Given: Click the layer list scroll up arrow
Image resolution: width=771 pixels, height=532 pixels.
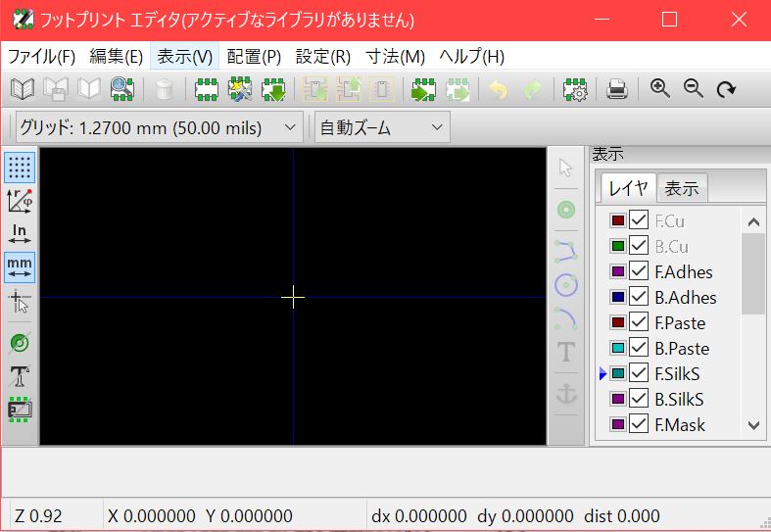Looking at the screenshot, I should [753, 222].
